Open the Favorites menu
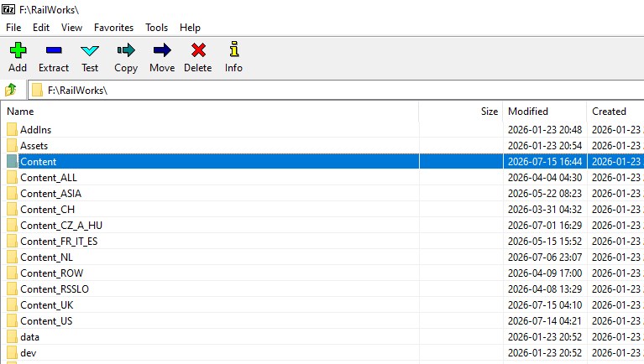644x364 pixels. 113,28
